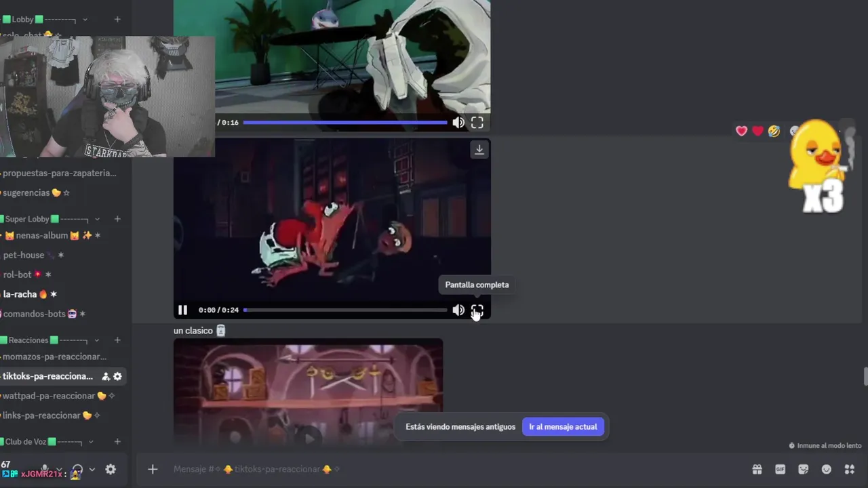This screenshot has width=868, height=488.
Task: React with the laughing emoji
Action: (x=774, y=131)
